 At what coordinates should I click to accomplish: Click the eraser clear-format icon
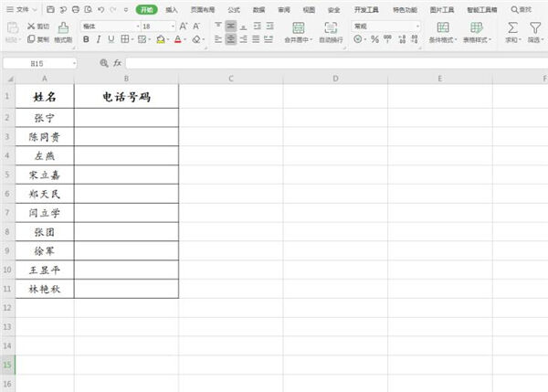tap(196, 39)
